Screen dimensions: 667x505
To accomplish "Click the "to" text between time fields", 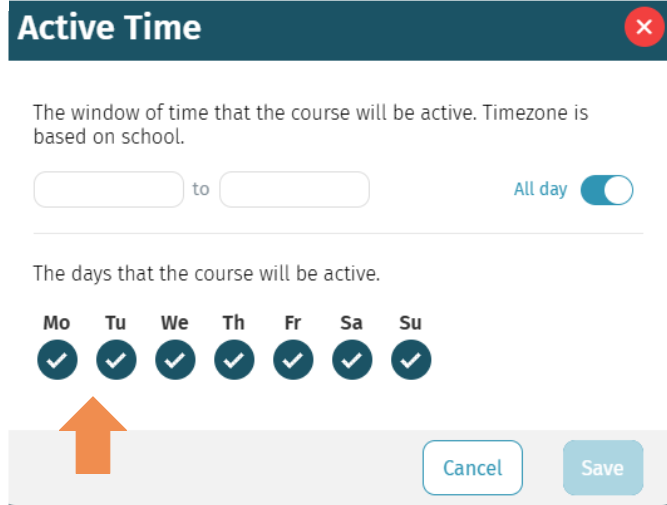I will 201,189.
